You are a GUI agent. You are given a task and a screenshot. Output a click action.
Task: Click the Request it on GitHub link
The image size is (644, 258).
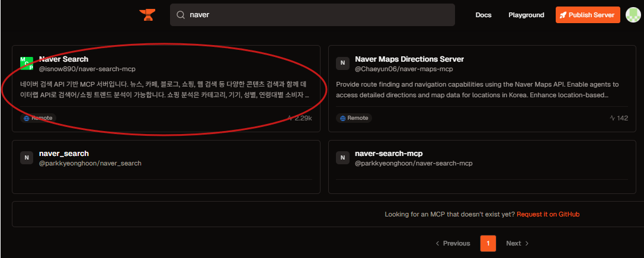[x=548, y=214]
